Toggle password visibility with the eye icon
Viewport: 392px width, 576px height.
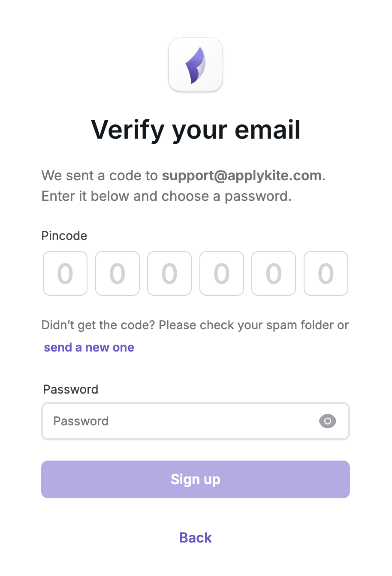point(327,421)
